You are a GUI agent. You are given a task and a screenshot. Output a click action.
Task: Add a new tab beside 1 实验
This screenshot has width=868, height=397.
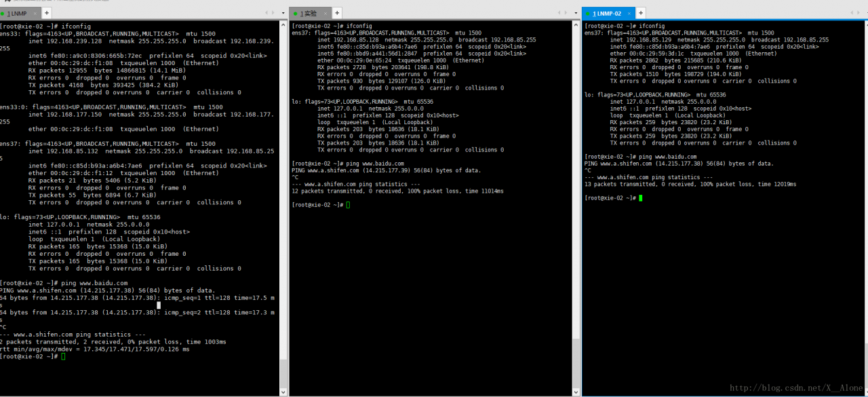(x=337, y=13)
